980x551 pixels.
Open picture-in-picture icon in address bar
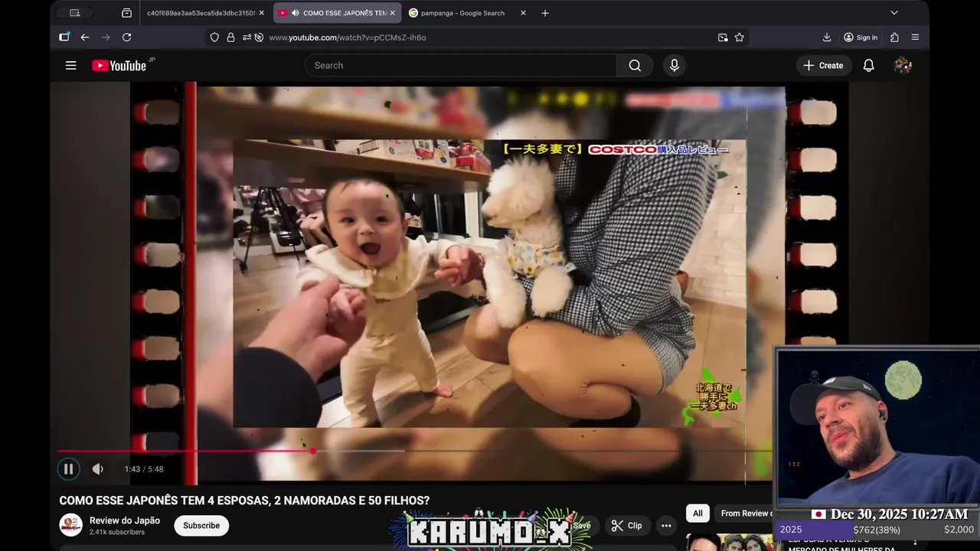pyautogui.click(x=723, y=37)
